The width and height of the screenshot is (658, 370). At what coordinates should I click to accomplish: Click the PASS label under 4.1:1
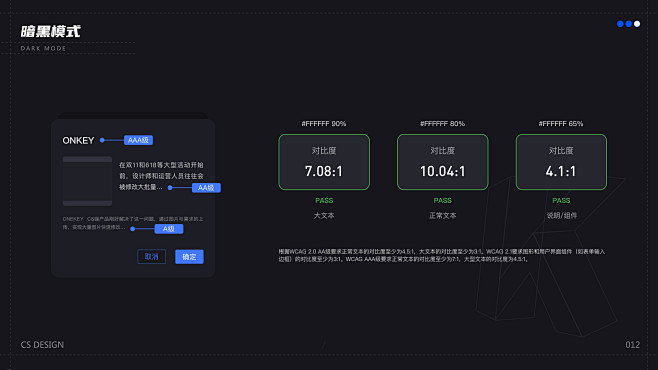click(561, 201)
